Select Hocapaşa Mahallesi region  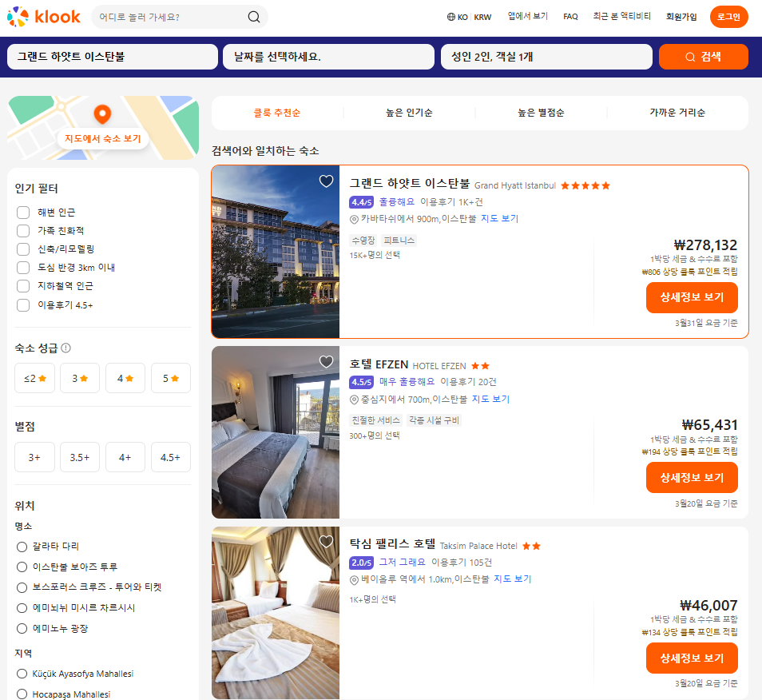(x=22, y=694)
